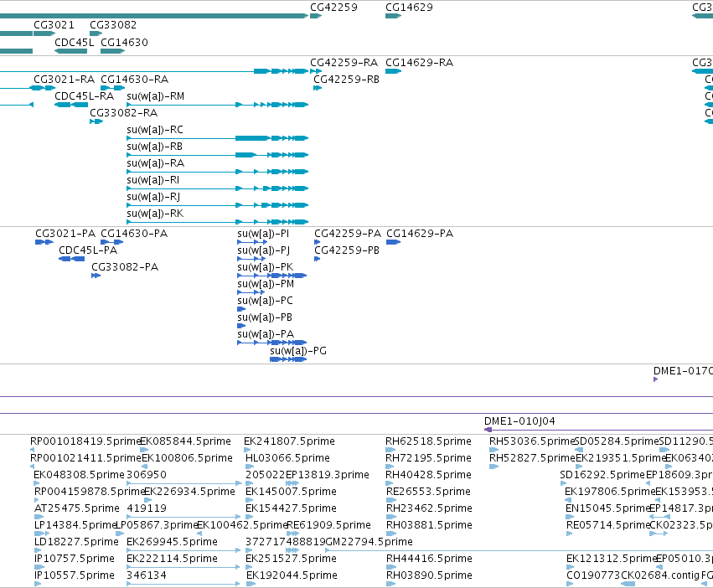Click protein CG42259-PA
The height and width of the screenshot is (588, 713).
pyautogui.click(x=348, y=234)
